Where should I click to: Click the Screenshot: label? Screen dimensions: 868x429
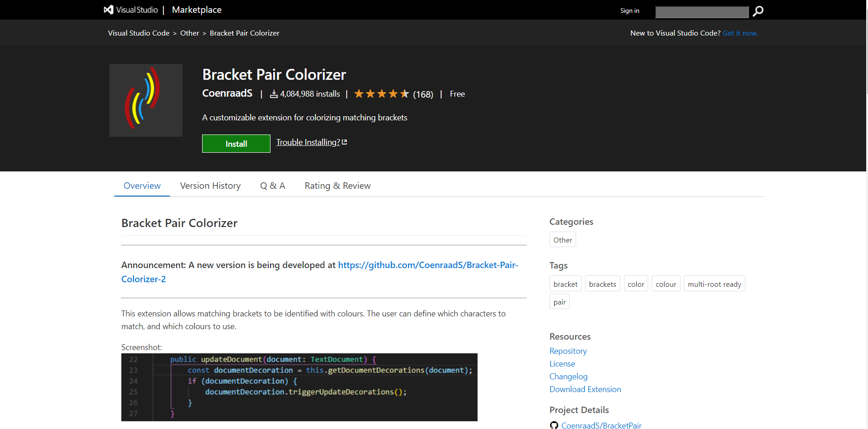pos(141,347)
